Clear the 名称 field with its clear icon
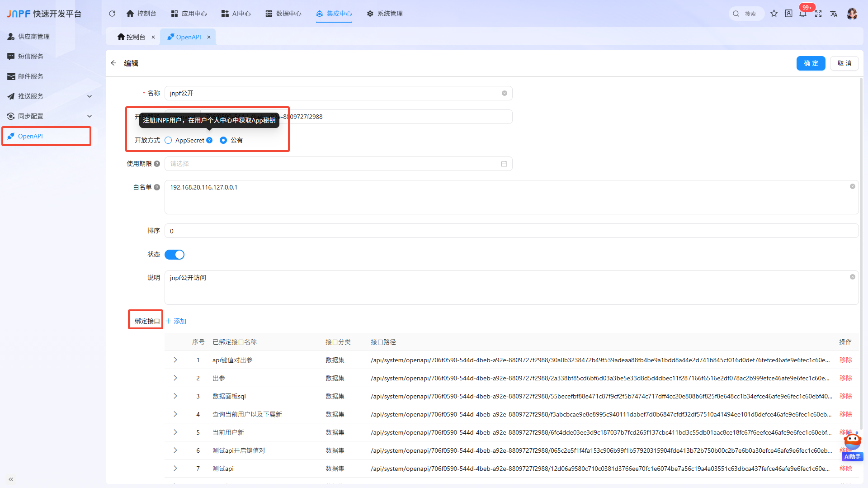The height and width of the screenshot is (488, 868). pyautogui.click(x=505, y=93)
